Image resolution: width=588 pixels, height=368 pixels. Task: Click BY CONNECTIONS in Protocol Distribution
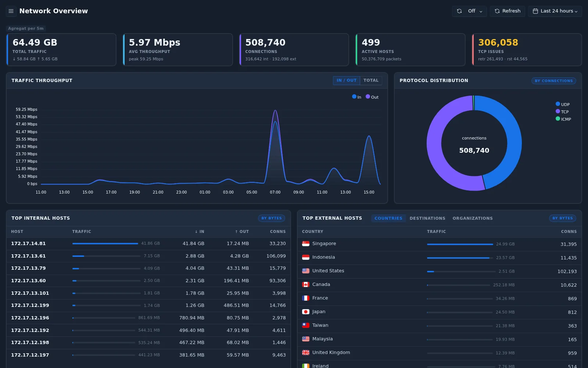coord(554,81)
